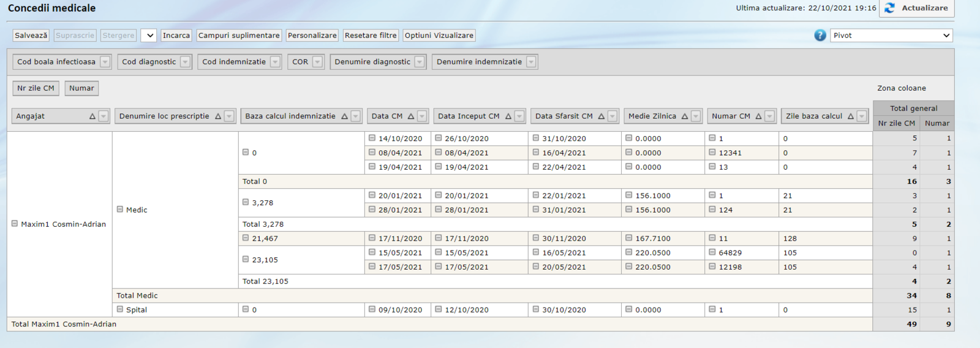Viewport: 980px width, 348px height.
Task: Collapse the Medic group row
Action: (120, 210)
